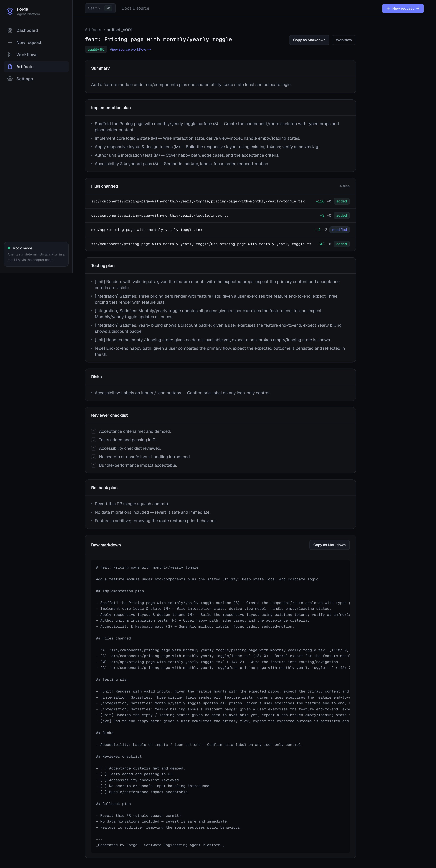
Task: Click the Settings gear icon
Action: (10, 79)
